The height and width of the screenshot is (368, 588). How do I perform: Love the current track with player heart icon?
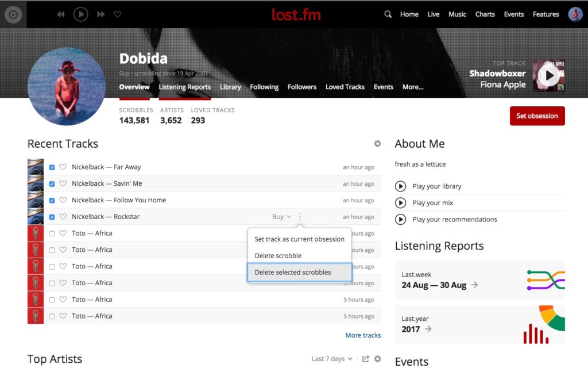tap(118, 14)
